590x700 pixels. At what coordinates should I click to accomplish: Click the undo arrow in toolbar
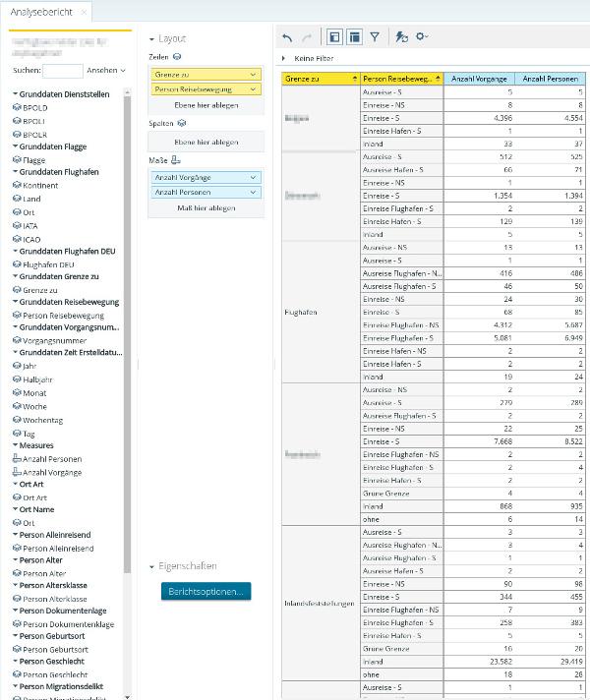(x=287, y=37)
